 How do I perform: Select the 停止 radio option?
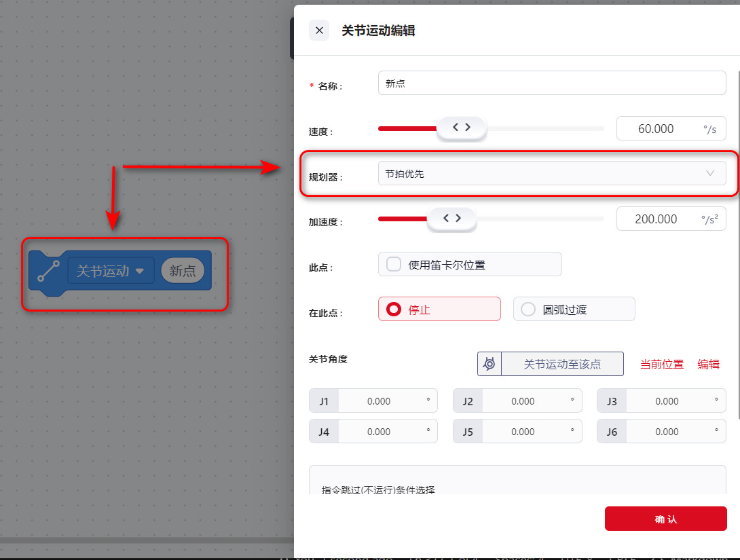click(x=393, y=310)
